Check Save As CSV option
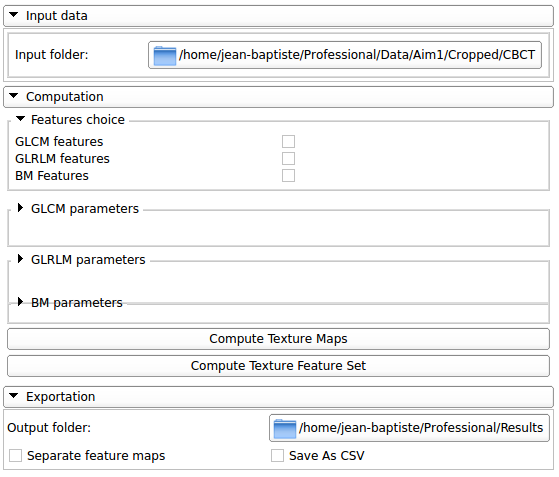This screenshot has width=559, height=477. (x=277, y=456)
